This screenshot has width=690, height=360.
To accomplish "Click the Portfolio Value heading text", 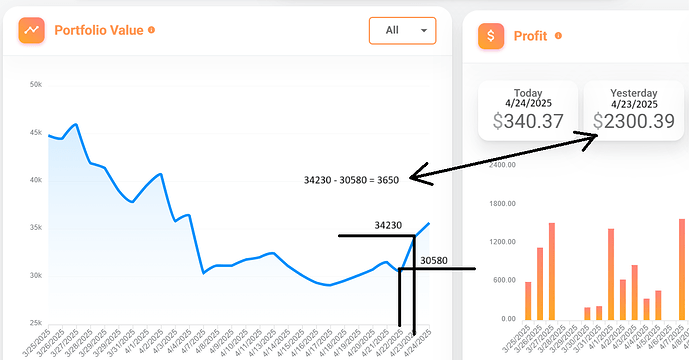I will coord(99,30).
